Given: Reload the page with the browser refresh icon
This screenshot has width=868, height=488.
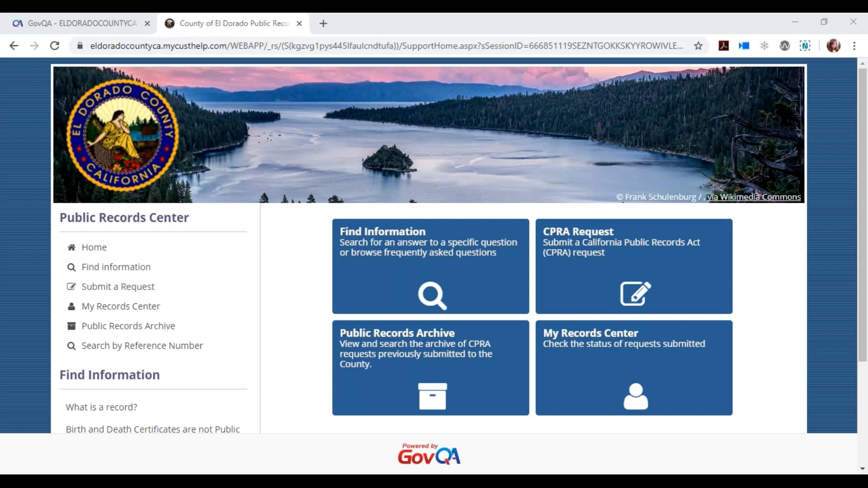Looking at the screenshot, I should click(55, 46).
